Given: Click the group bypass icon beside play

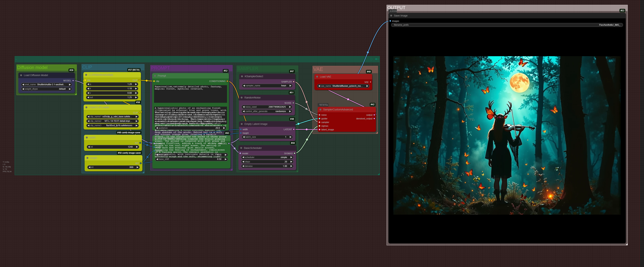Looking at the screenshot, I should 376,59.
